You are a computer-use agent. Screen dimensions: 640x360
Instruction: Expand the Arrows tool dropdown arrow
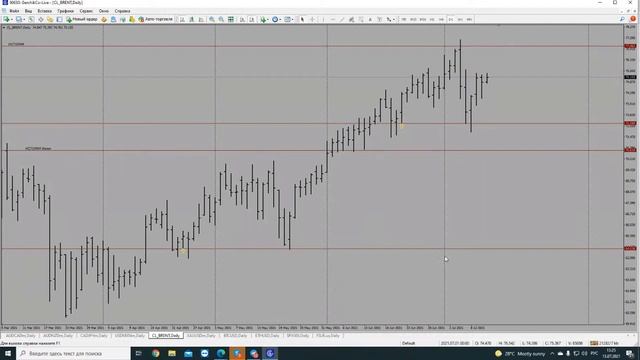[393, 19]
